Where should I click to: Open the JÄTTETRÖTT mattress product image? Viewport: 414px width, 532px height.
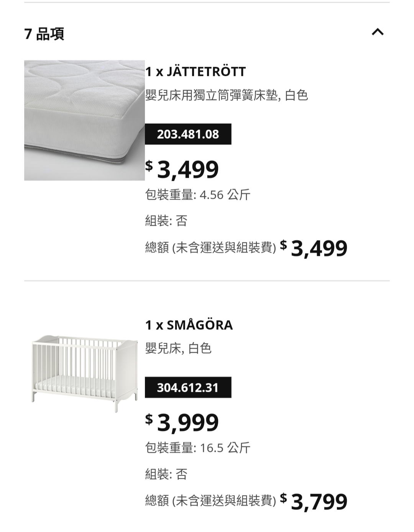pos(84,120)
